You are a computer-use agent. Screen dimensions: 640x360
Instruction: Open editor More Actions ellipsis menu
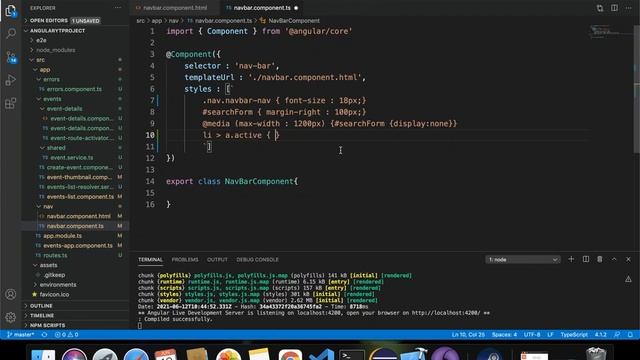629,8
